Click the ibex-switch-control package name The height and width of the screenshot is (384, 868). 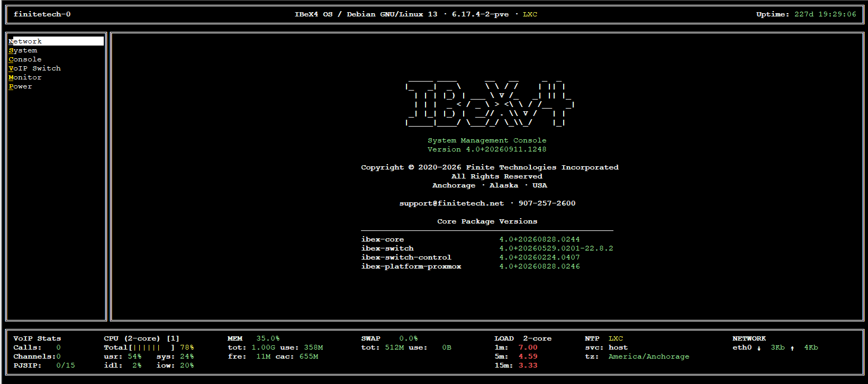pos(406,257)
